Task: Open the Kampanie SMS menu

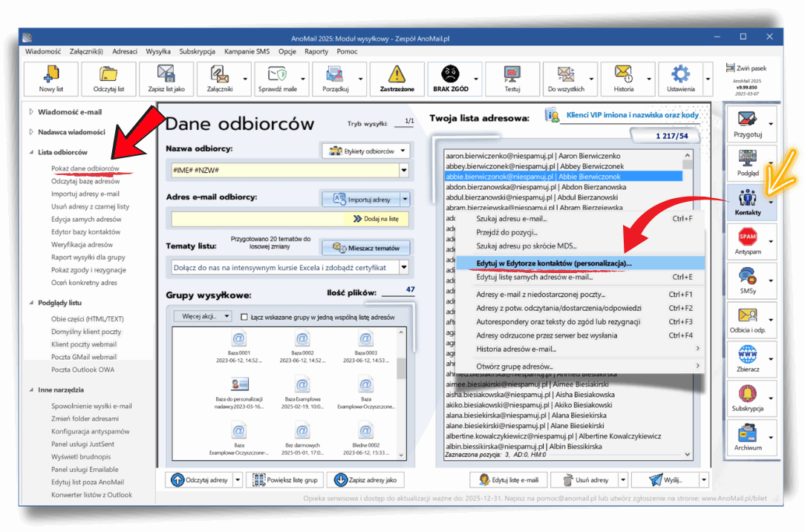Action: pos(247,51)
